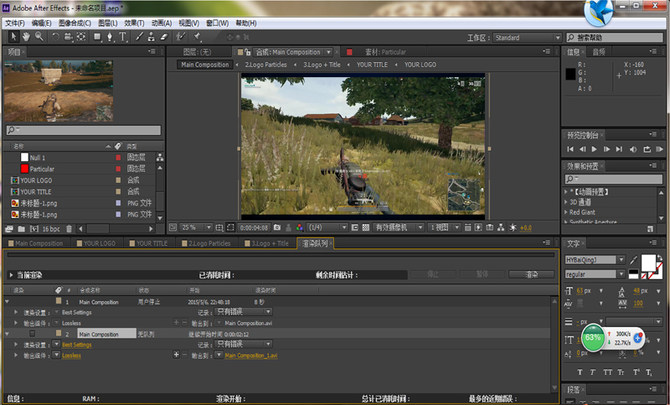Select the Rotation tool
Image resolution: width=670 pixels, height=405 pixels.
point(57,37)
